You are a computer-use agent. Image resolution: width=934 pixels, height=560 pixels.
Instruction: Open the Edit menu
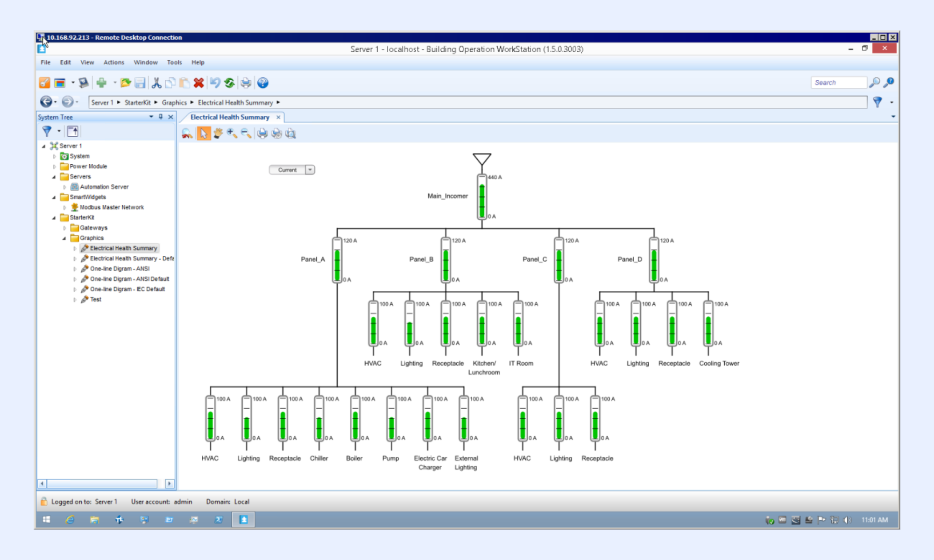click(x=65, y=62)
